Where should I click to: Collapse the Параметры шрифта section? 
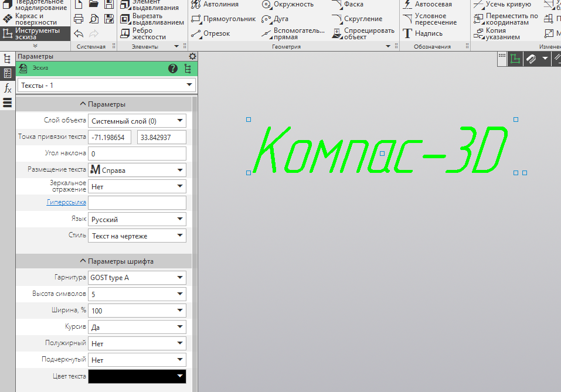pyautogui.click(x=104, y=261)
